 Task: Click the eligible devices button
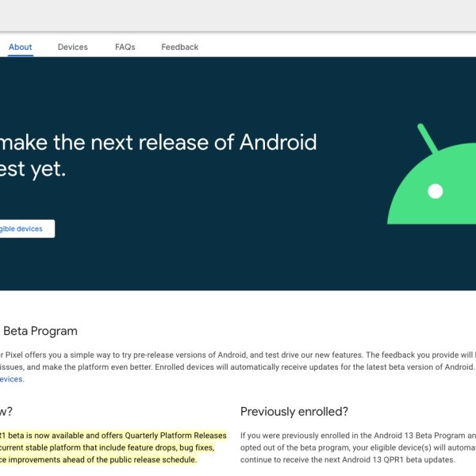click(x=24, y=228)
